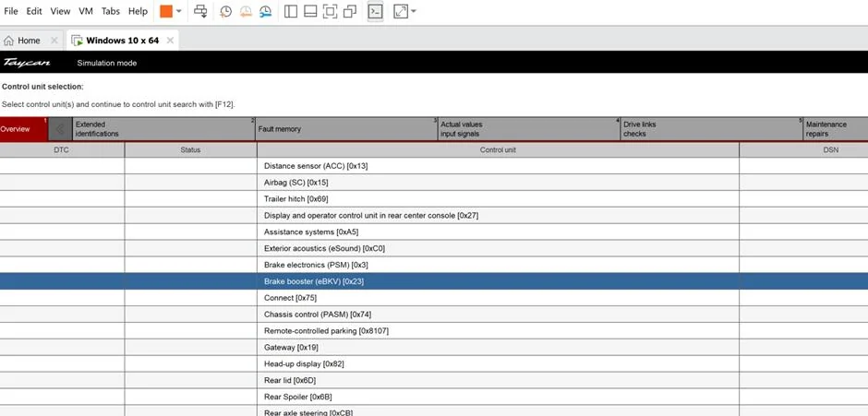This screenshot has width=868, height=416.
Task: Toggle the console view icon
Action: [x=375, y=11]
